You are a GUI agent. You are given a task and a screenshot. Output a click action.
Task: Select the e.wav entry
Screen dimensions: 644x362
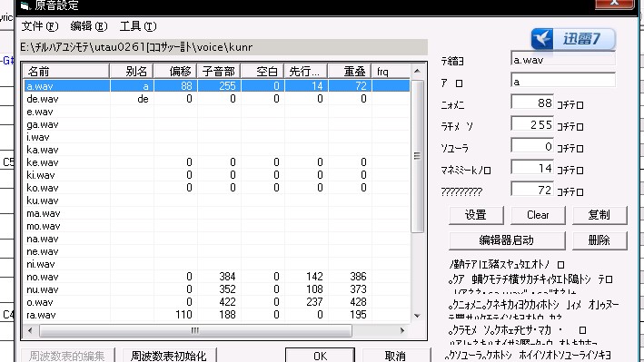coord(40,112)
